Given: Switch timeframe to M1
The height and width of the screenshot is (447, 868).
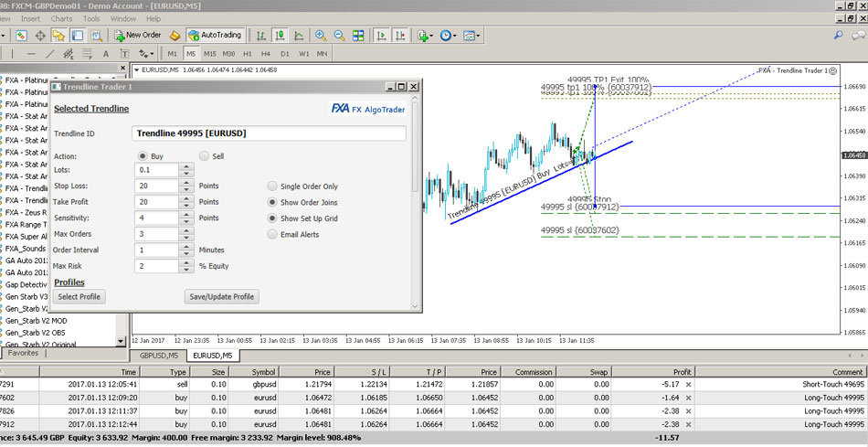Looking at the screenshot, I should (173, 54).
